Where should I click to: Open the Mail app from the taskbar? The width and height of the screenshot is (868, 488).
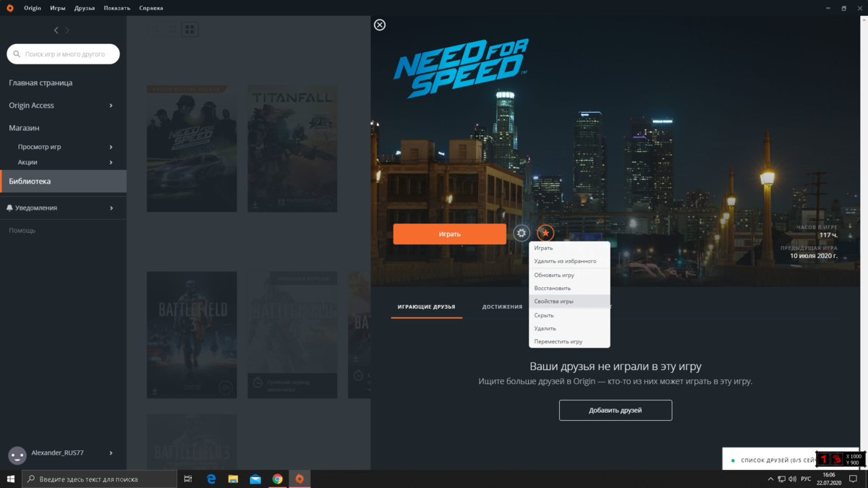click(255, 479)
